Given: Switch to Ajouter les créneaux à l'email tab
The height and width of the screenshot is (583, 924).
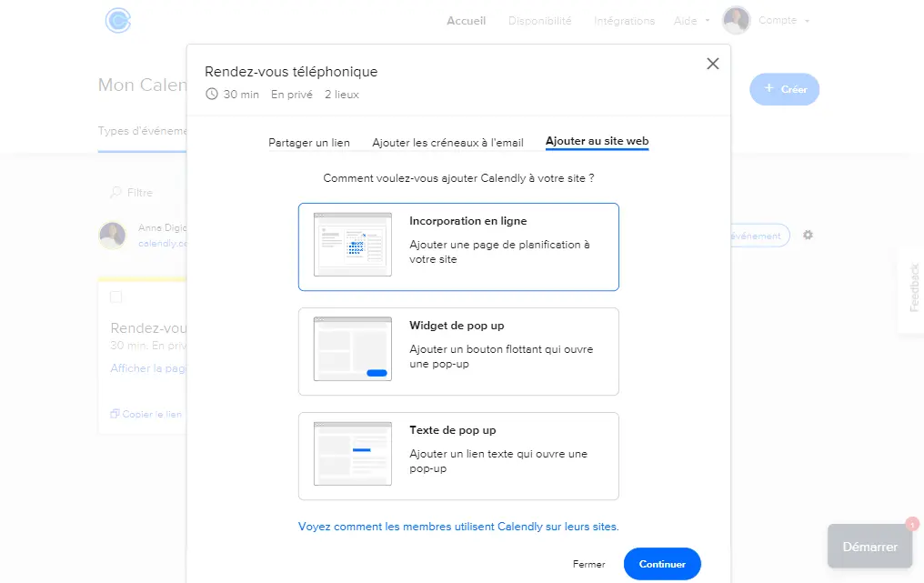Looking at the screenshot, I should pyautogui.click(x=447, y=143).
